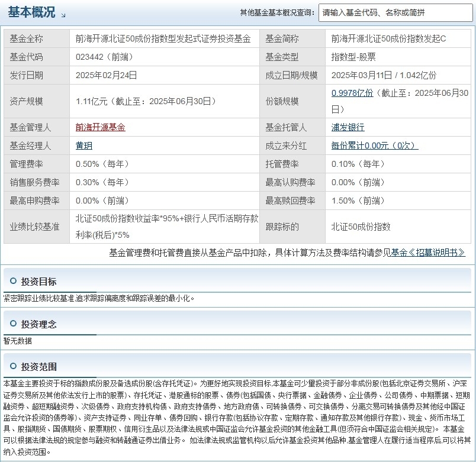Open the 基金《招募说明书》 link
Viewport: 476px width, 462px height.
tap(427, 253)
